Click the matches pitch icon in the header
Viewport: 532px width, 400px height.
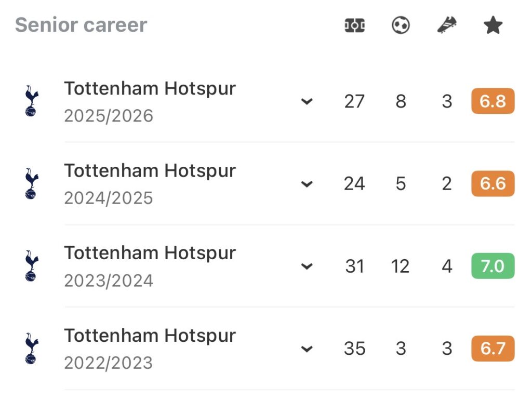[354, 24]
